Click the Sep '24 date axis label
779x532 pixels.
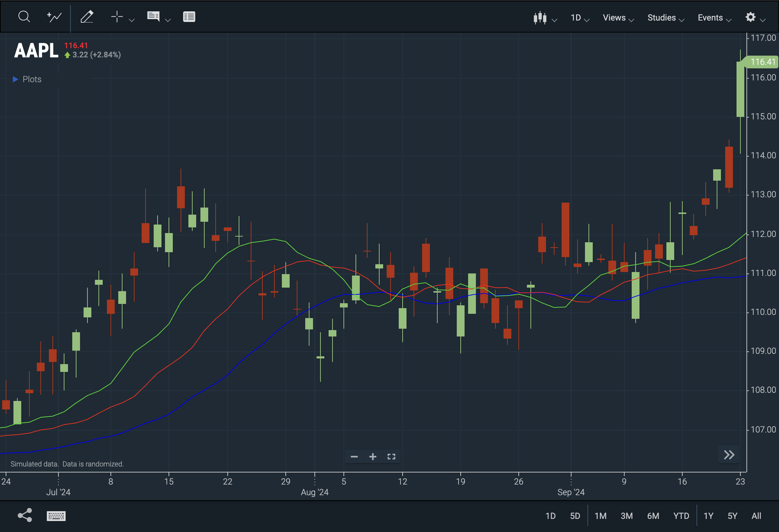pos(571,492)
